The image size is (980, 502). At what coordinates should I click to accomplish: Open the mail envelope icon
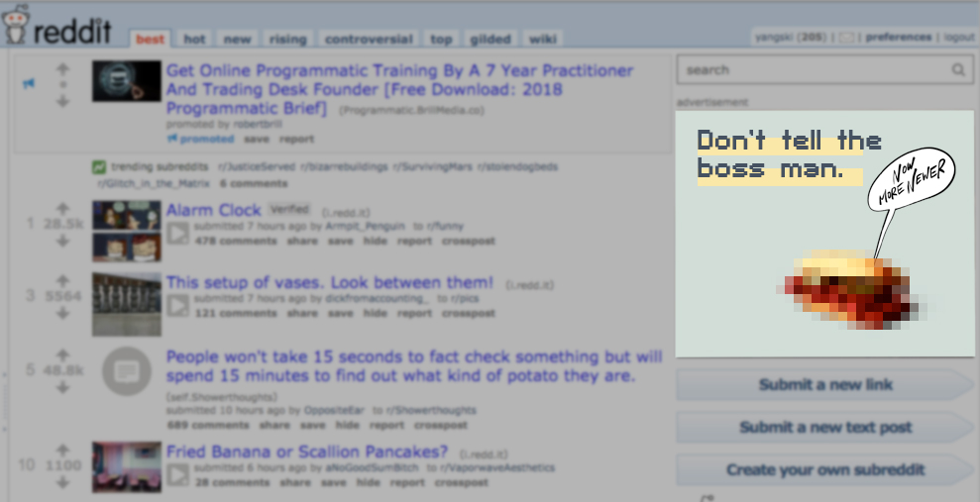pos(846,38)
